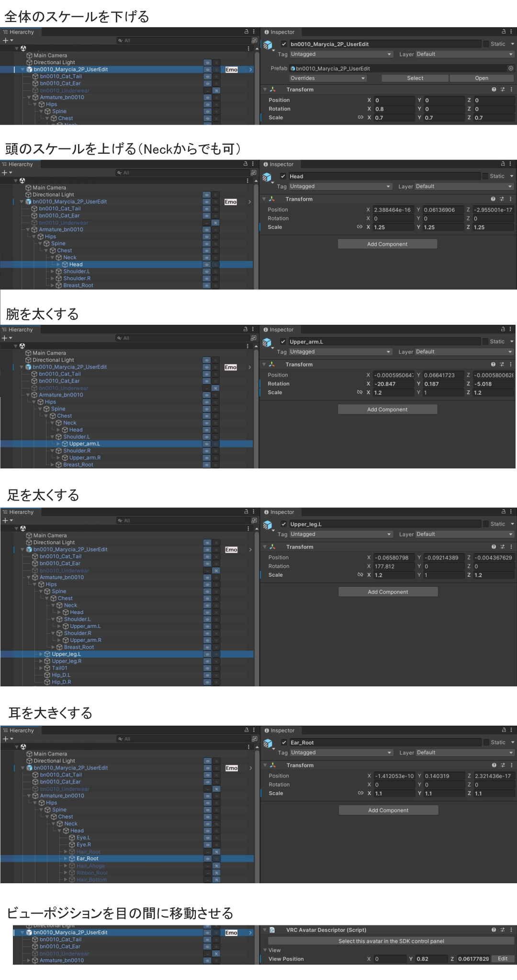The height and width of the screenshot is (980, 517).
Task: Open the three-dot menu of VRC Avatar Descriptor
Action: [x=511, y=930]
